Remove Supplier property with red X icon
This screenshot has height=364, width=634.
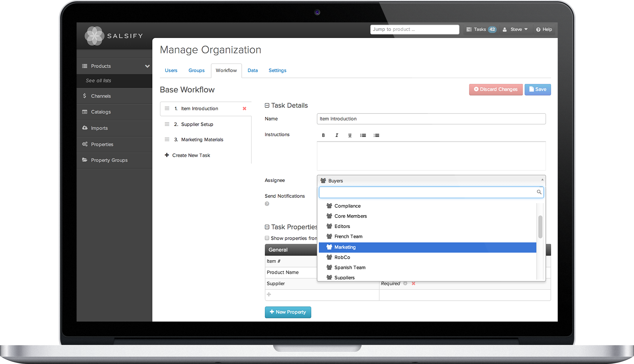point(413,284)
